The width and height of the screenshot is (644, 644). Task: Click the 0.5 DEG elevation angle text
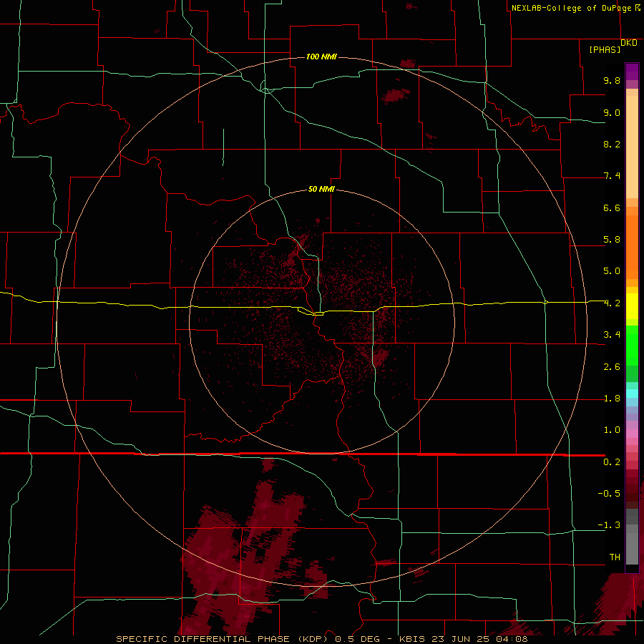pyautogui.click(x=357, y=639)
